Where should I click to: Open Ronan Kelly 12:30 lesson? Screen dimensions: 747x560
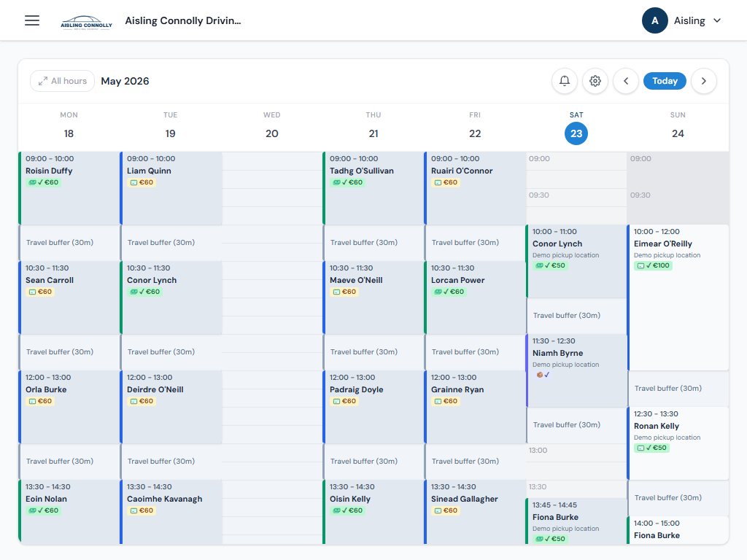[678, 443]
